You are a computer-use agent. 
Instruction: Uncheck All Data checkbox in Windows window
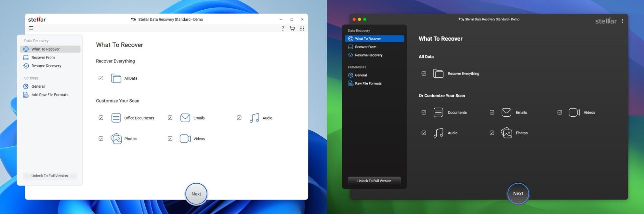[x=101, y=78]
